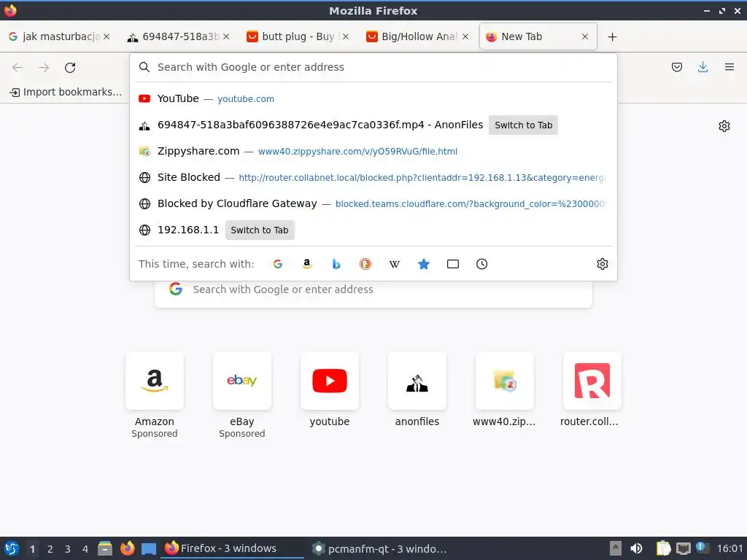Image resolution: width=747 pixels, height=560 pixels.
Task: Open the clipboard manager tray icon
Action: pyautogui.click(x=662, y=548)
